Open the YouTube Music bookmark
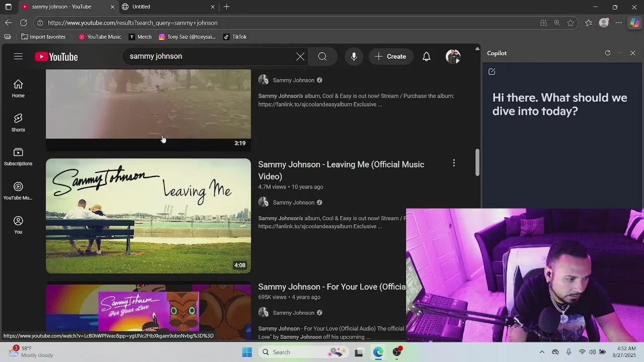Image resolution: width=644 pixels, height=362 pixels. (100, 37)
